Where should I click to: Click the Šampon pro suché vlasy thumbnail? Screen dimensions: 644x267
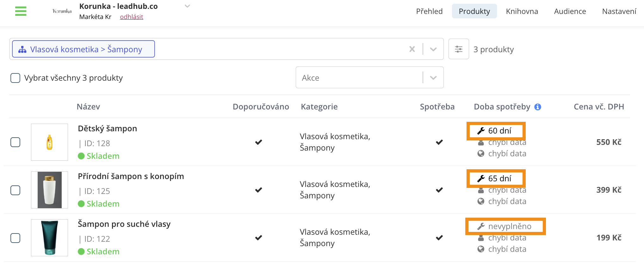(x=49, y=238)
